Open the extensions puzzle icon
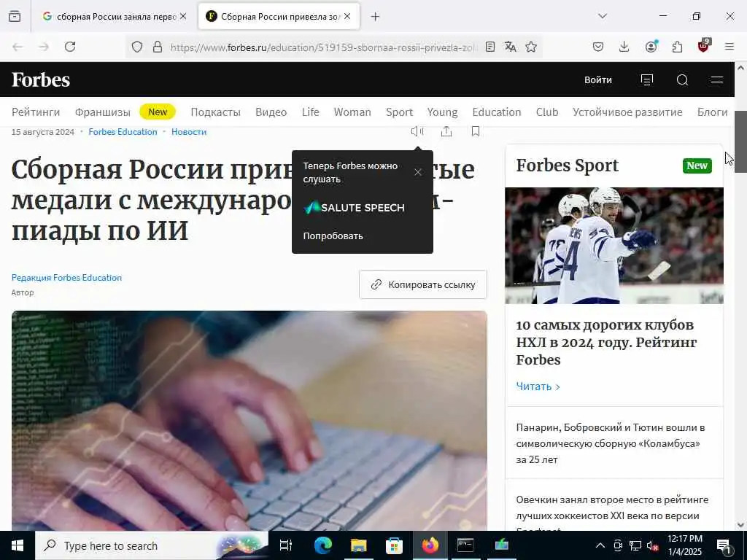This screenshot has height=560, width=747. 677,47
